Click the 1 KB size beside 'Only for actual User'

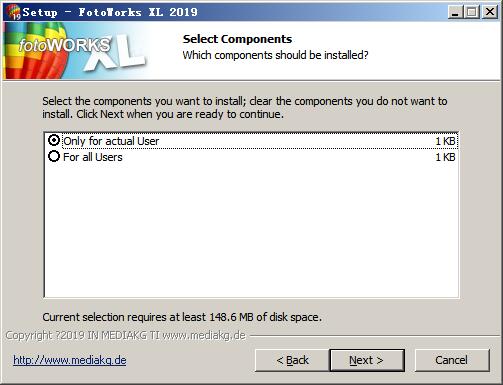tap(445, 141)
